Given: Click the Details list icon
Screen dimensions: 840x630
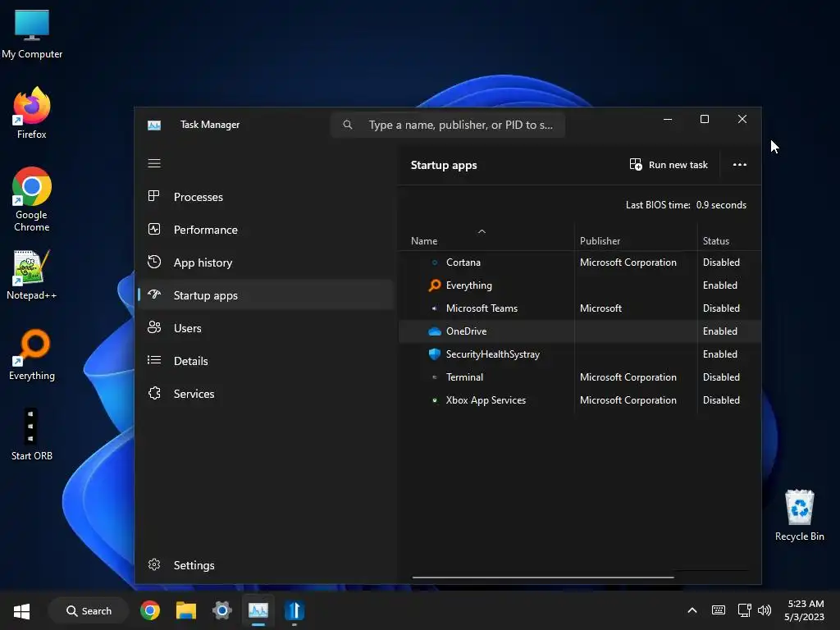Looking at the screenshot, I should tap(154, 360).
